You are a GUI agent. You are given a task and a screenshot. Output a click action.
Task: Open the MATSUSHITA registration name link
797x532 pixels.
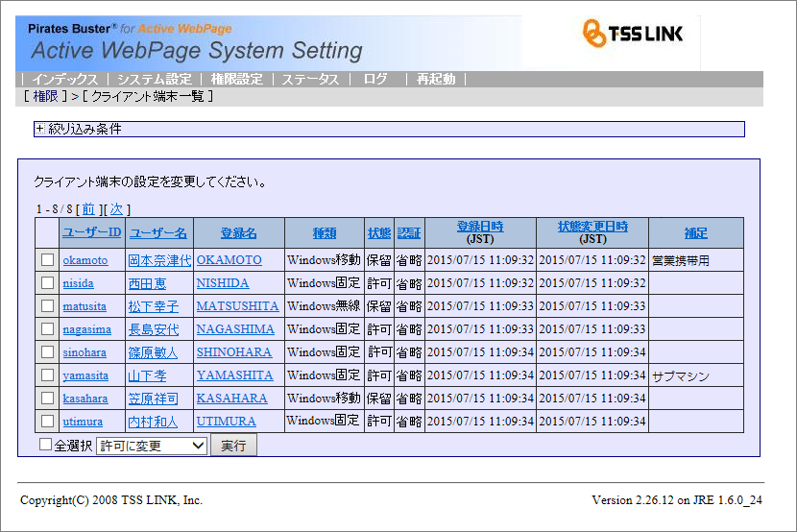(x=237, y=306)
